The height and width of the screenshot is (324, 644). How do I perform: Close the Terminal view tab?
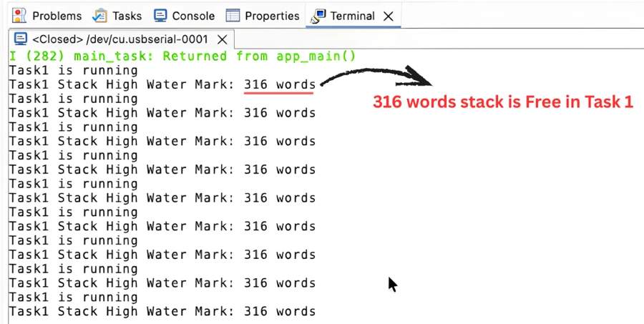tap(388, 15)
